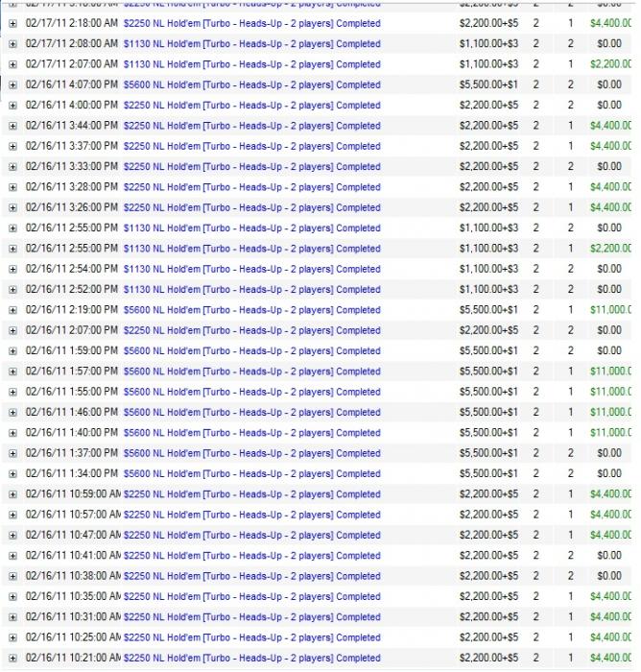Open the $2250 NL Hold'em link at 3:28:00 PM
The width and height of the screenshot is (641, 672).
click(x=252, y=187)
